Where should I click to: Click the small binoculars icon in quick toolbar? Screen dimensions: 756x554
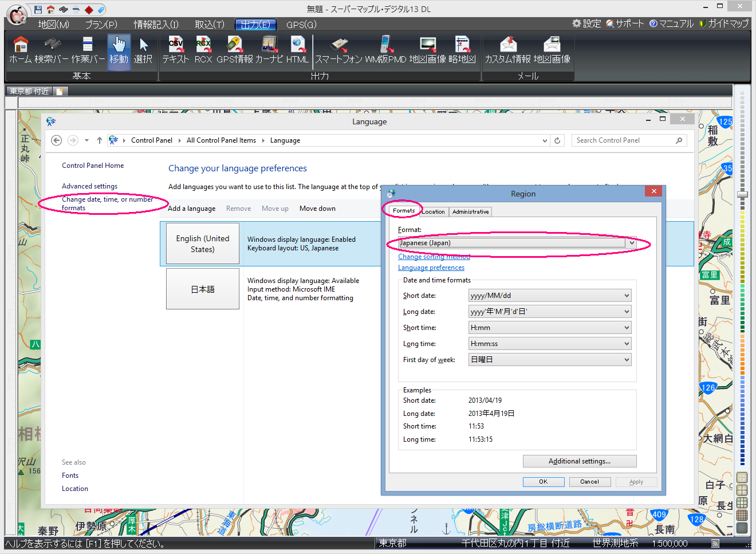point(63,9)
